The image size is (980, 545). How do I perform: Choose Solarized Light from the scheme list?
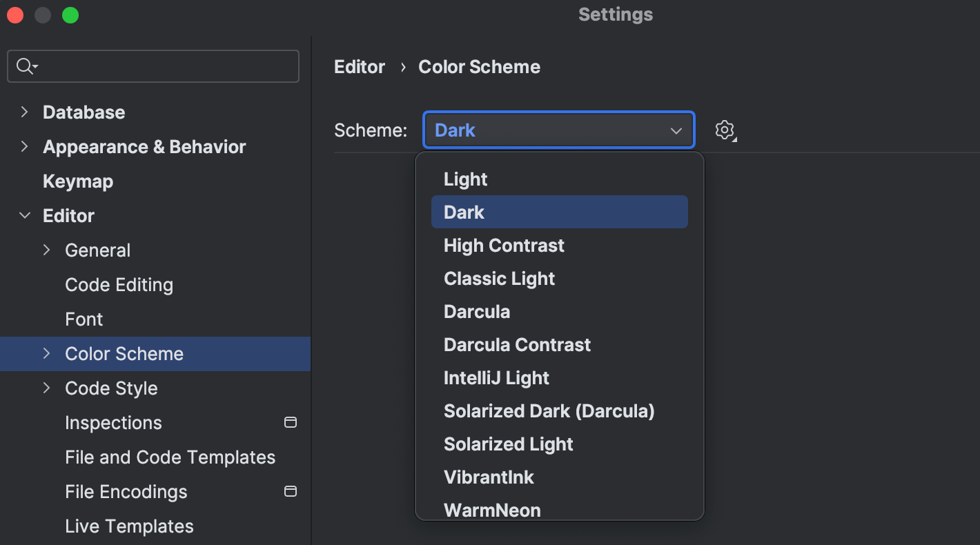coord(509,444)
